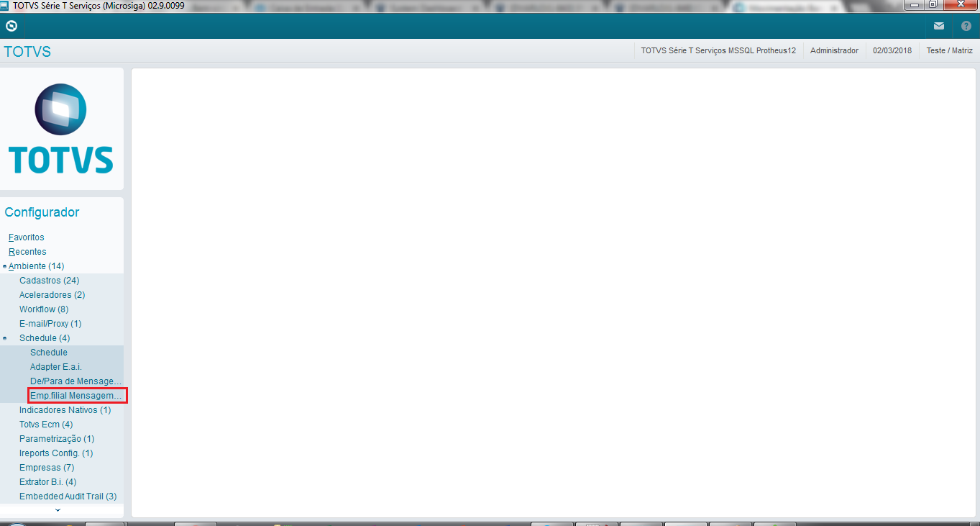Image resolution: width=980 pixels, height=526 pixels.
Task: Open De/Para de Mensage... routine
Action: (76, 381)
